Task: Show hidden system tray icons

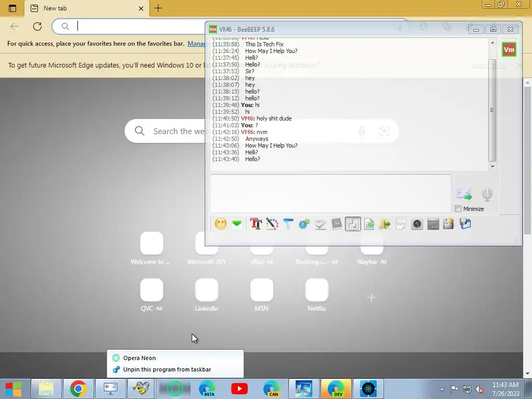Action: pos(442,389)
